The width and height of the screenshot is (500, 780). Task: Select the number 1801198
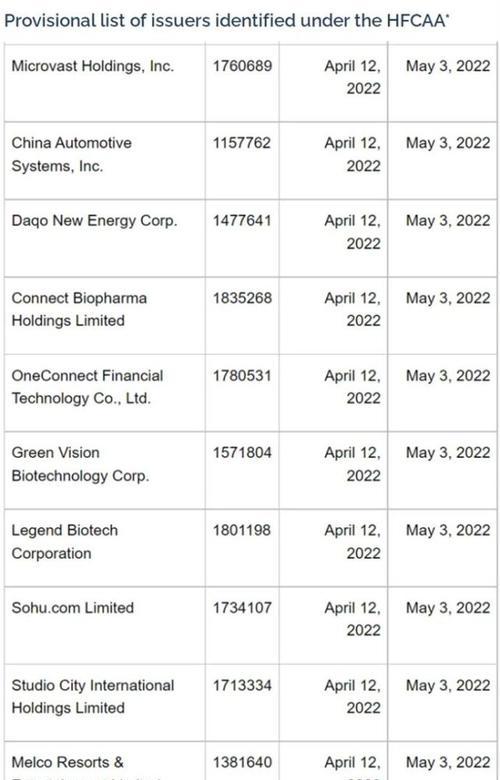(x=242, y=530)
